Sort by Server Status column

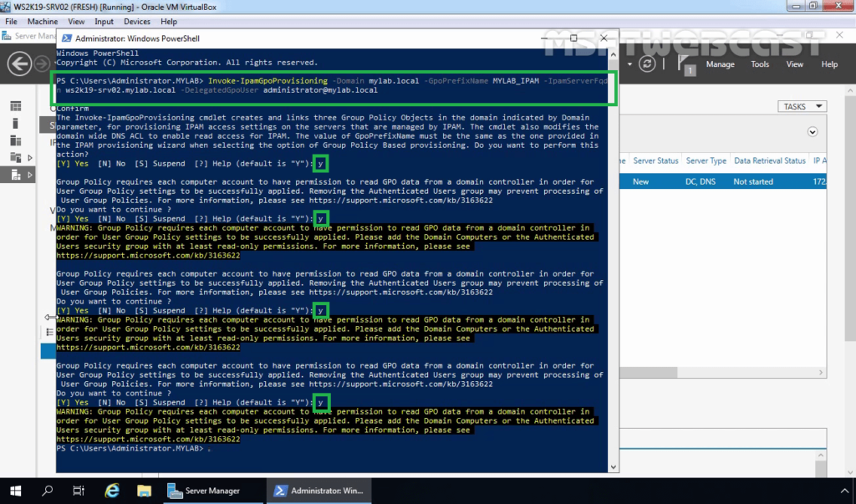(x=655, y=160)
